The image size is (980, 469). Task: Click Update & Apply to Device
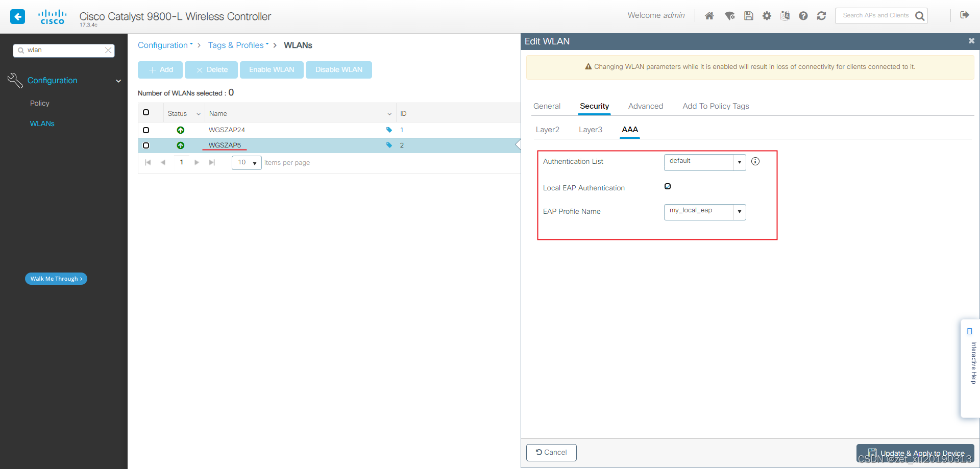click(915, 453)
